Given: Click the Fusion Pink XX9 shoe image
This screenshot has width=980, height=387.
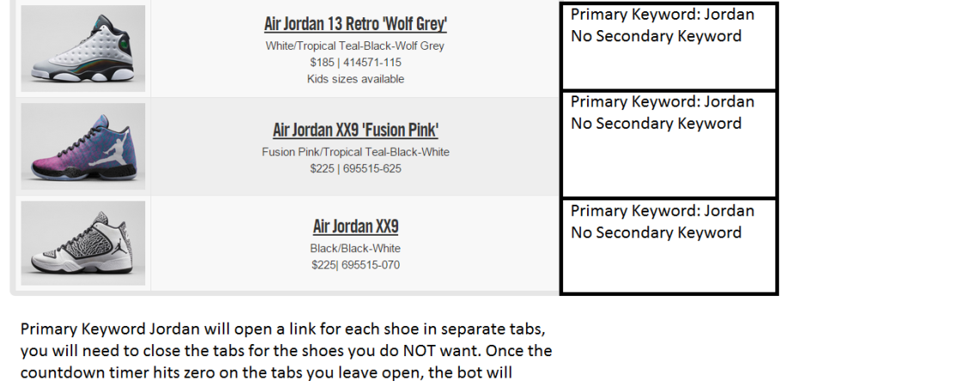Looking at the screenshot, I should click(83, 146).
